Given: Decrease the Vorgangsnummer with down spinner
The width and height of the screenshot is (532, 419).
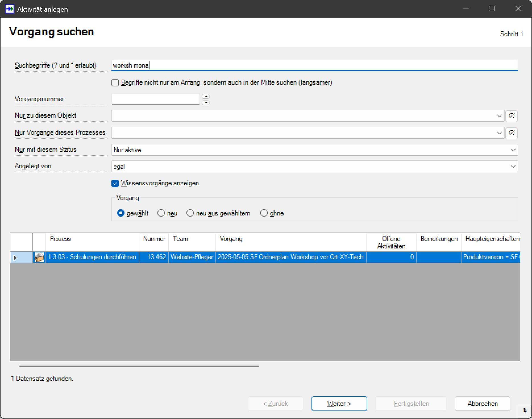Looking at the screenshot, I should pyautogui.click(x=206, y=102).
